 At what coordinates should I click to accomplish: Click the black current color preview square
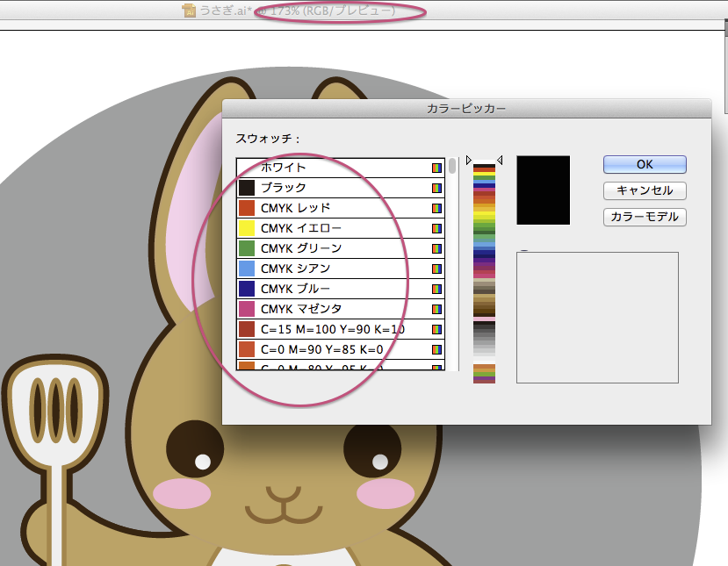(x=543, y=188)
